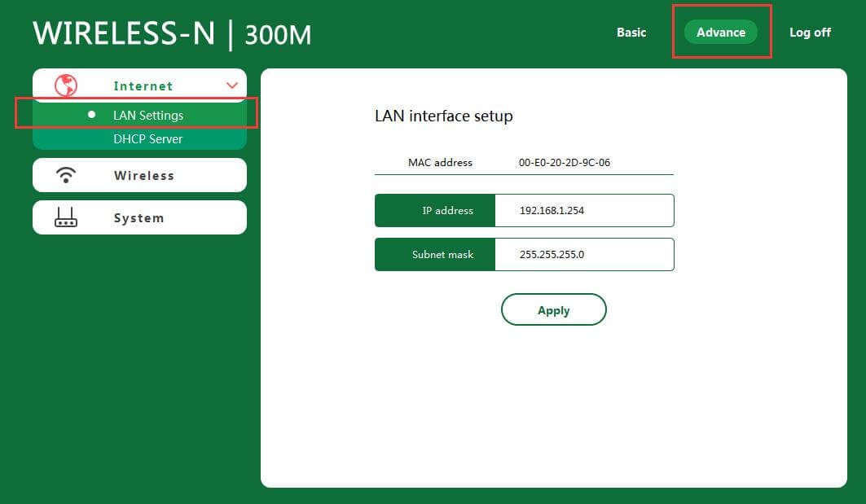Click the LAN interface setup heading

[443, 116]
